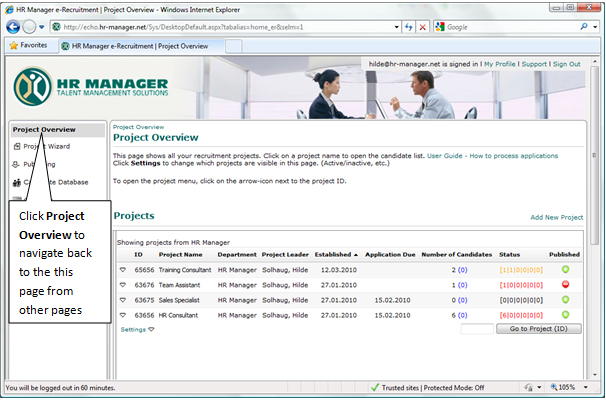Click Trusted sites security zone in status bar
Screen dimensions: 606x401
click(427, 387)
